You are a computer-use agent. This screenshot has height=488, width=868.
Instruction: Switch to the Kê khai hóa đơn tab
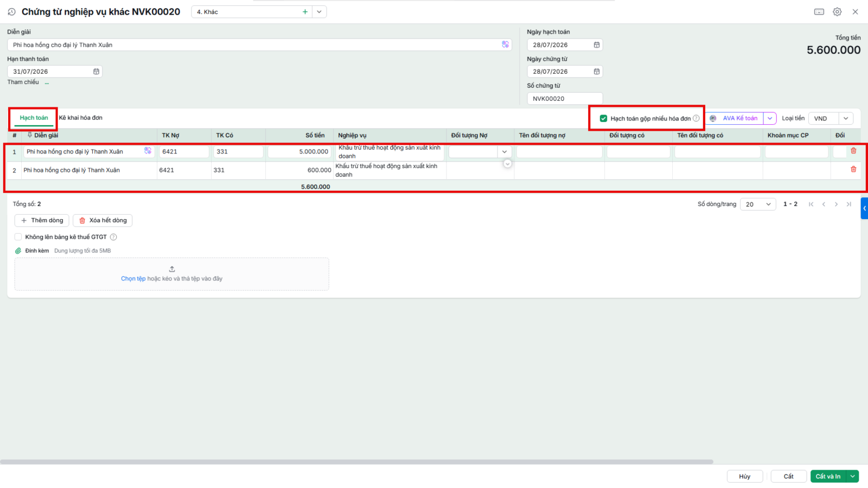coord(81,118)
